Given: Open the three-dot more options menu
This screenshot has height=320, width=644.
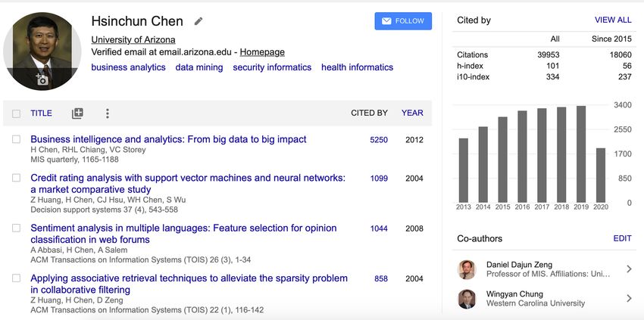Looking at the screenshot, I should click(107, 113).
